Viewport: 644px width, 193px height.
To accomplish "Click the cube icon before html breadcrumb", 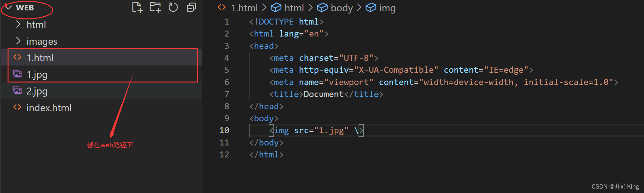I will pos(276,7).
